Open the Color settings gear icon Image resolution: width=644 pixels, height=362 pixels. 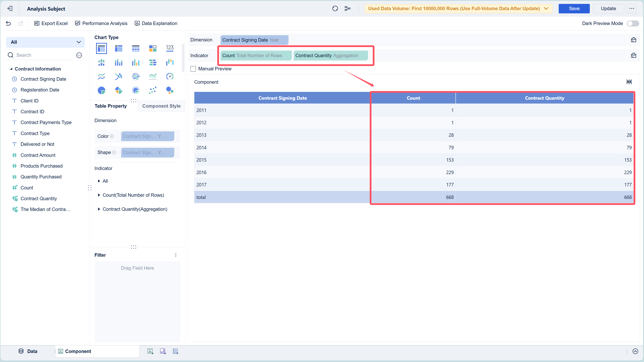tap(112, 136)
